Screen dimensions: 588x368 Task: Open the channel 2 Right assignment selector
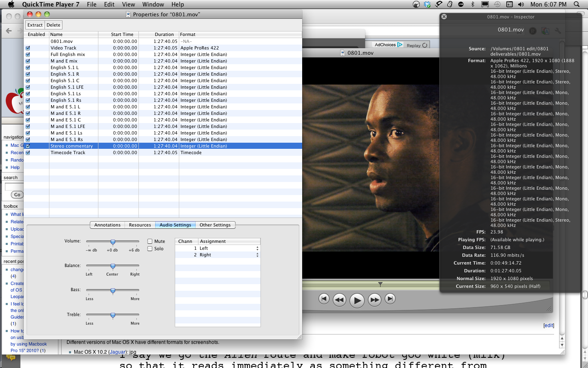(x=257, y=255)
